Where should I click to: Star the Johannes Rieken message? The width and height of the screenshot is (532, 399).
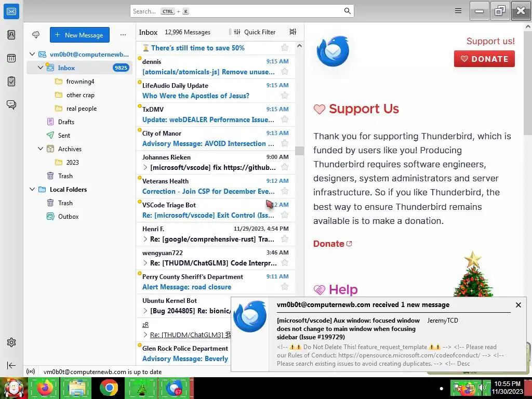tap(285, 167)
